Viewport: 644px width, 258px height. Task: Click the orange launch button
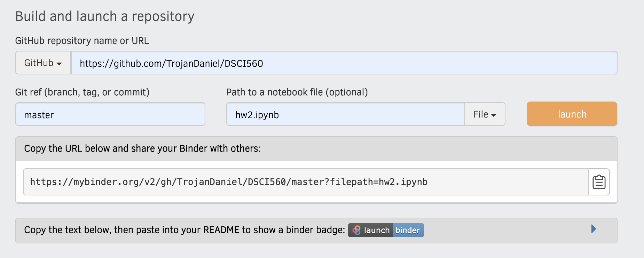click(572, 114)
